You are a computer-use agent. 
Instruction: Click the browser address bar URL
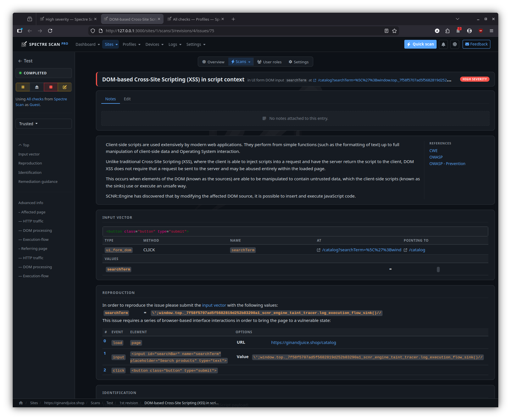coord(160,31)
